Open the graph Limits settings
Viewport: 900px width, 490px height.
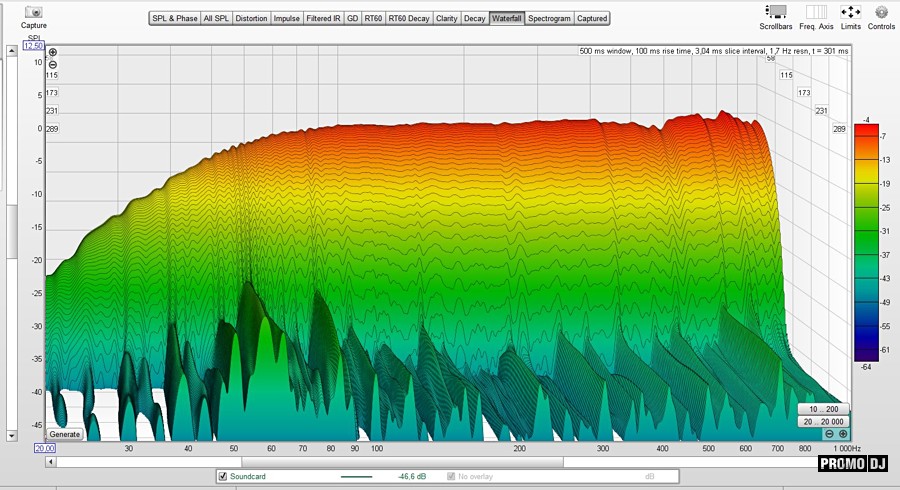(851, 12)
